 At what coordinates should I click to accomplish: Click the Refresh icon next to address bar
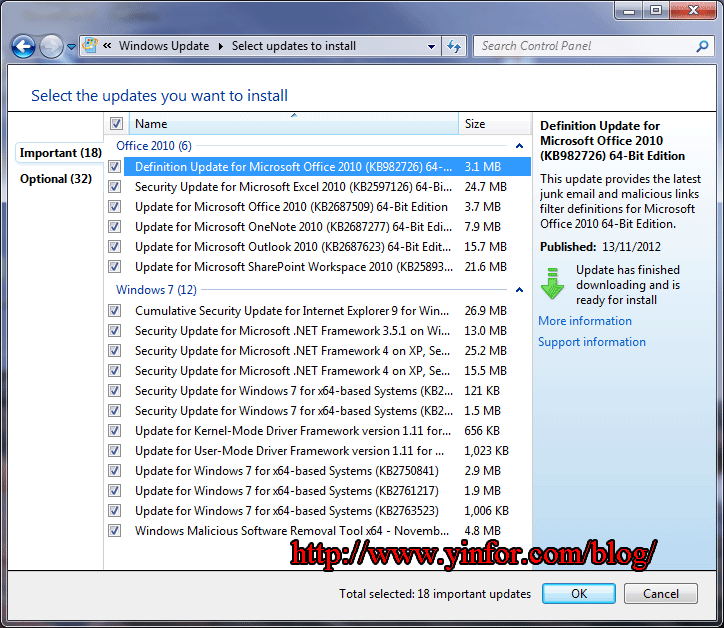pos(454,46)
